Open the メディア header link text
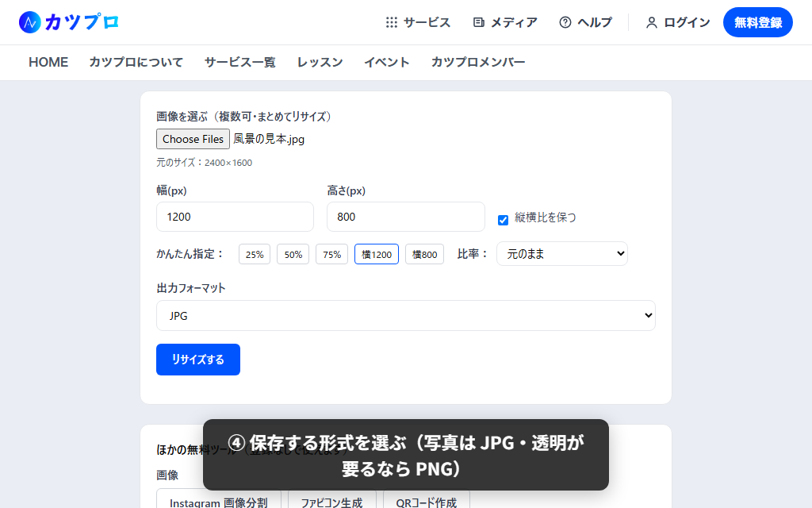The width and height of the screenshot is (812, 508). click(x=514, y=22)
